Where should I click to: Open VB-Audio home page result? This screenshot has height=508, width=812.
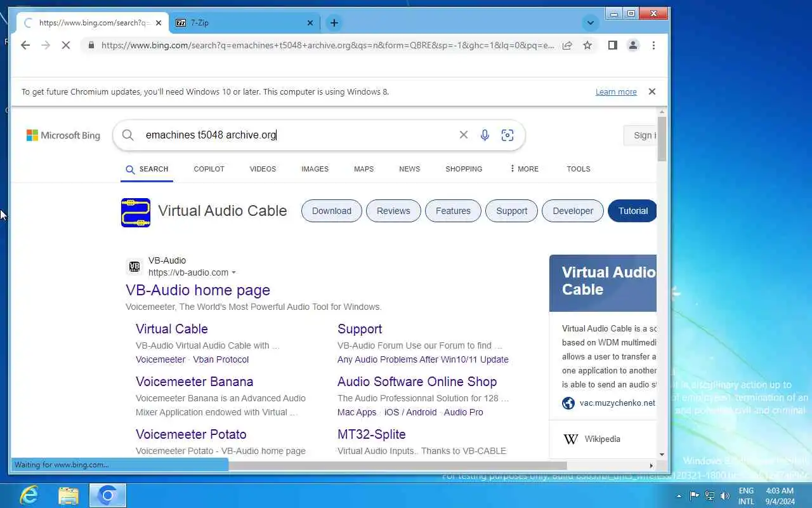click(x=198, y=290)
